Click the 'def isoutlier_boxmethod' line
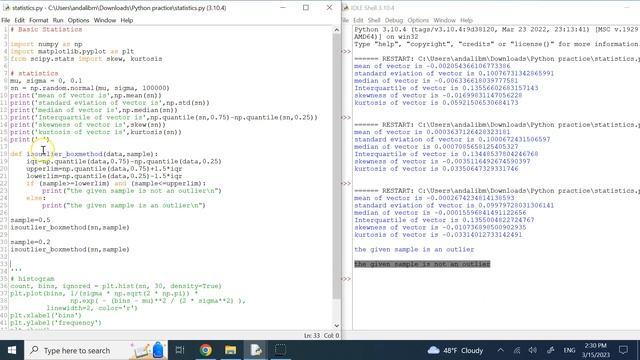 coord(84,154)
